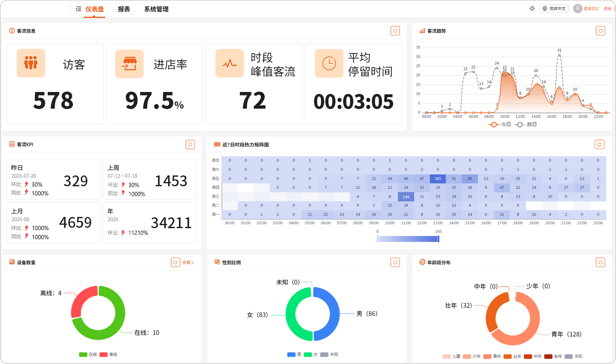Refresh the 近7日时段热力矩阵图 panel
The height and width of the screenshot is (364, 616).
pyautogui.click(x=599, y=144)
